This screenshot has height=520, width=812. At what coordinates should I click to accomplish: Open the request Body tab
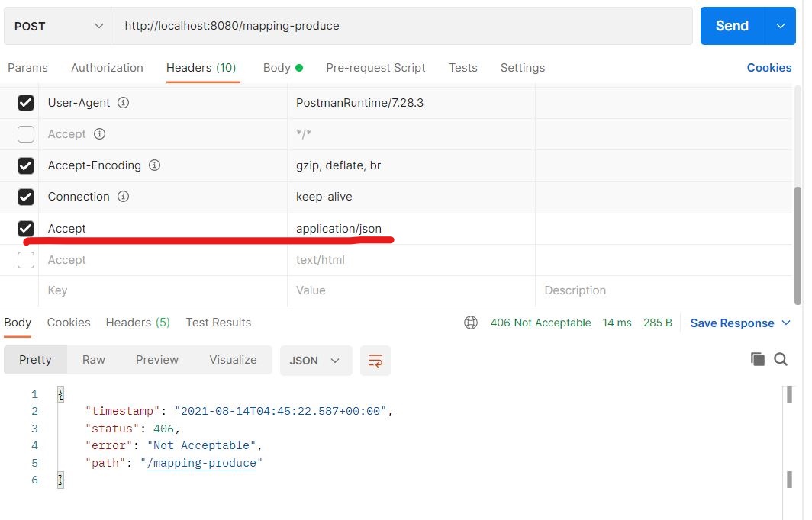click(x=282, y=68)
